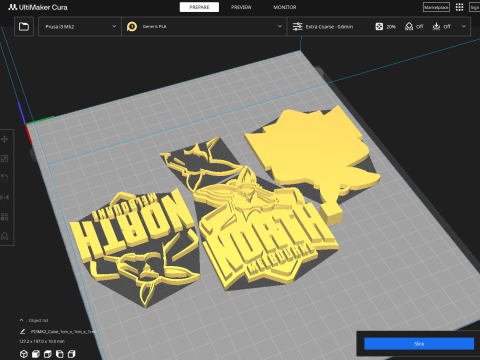
Task: Switch to the PREVIEW tab
Action: 241,7
